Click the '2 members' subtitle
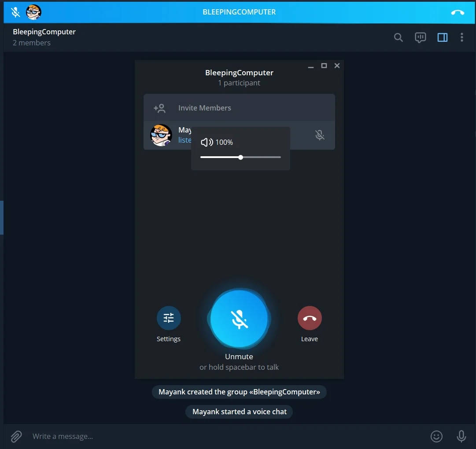Viewport: 476px width, 449px height. coord(32,43)
